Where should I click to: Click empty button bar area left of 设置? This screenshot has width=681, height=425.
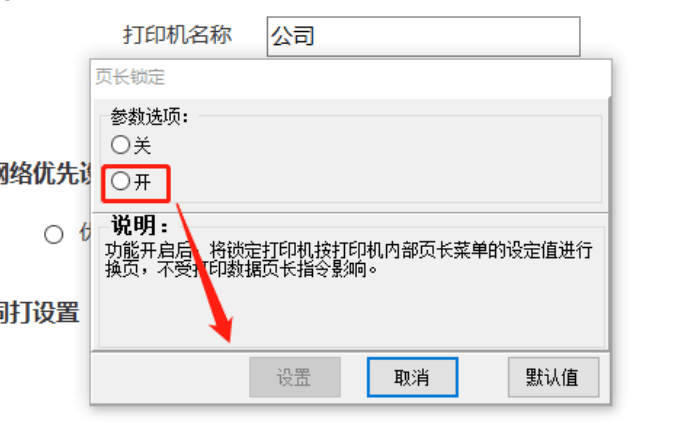[170, 377]
